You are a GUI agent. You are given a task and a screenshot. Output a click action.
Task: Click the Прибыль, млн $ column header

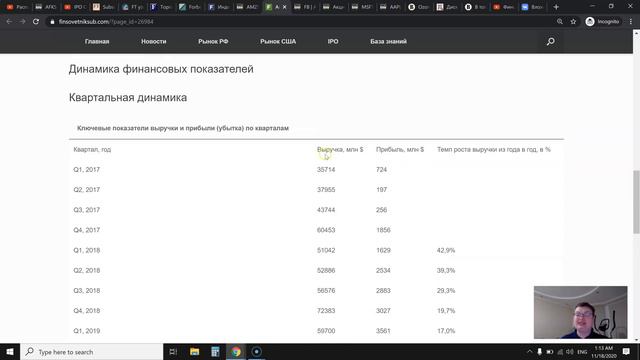click(x=400, y=149)
